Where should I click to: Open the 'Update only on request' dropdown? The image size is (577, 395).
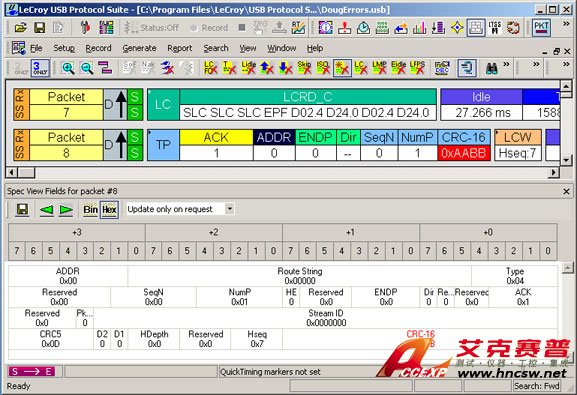point(229,209)
